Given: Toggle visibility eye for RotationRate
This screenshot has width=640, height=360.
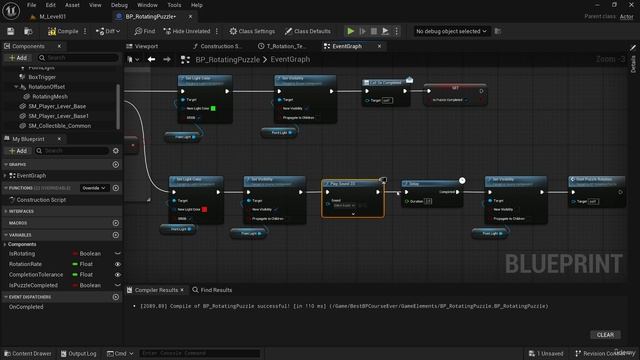Looking at the screenshot, I should (118, 264).
